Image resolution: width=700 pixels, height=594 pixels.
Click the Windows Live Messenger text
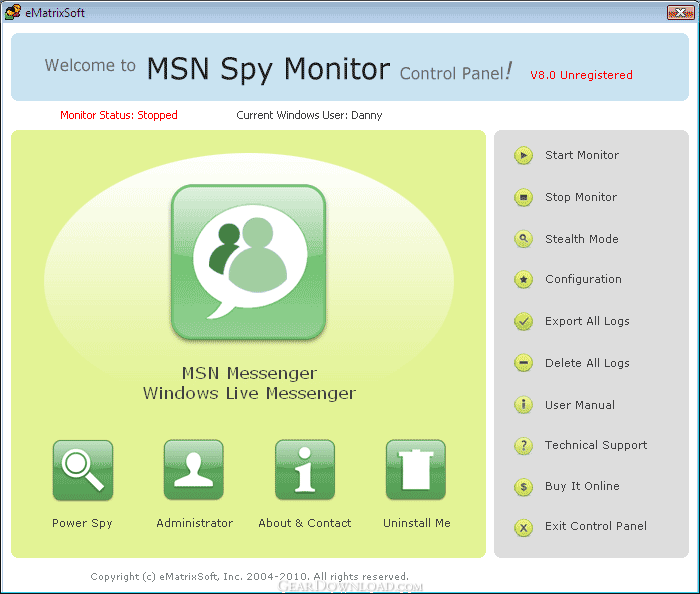pyautogui.click(x=249, y=393)
